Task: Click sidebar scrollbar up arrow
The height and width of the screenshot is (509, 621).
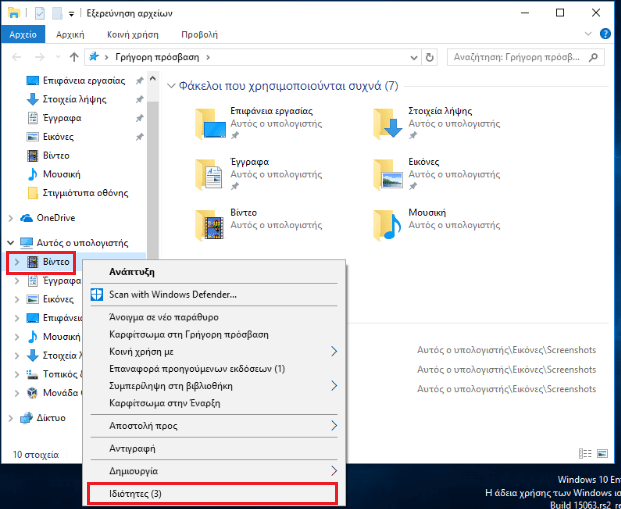Action: coord(153,79)
